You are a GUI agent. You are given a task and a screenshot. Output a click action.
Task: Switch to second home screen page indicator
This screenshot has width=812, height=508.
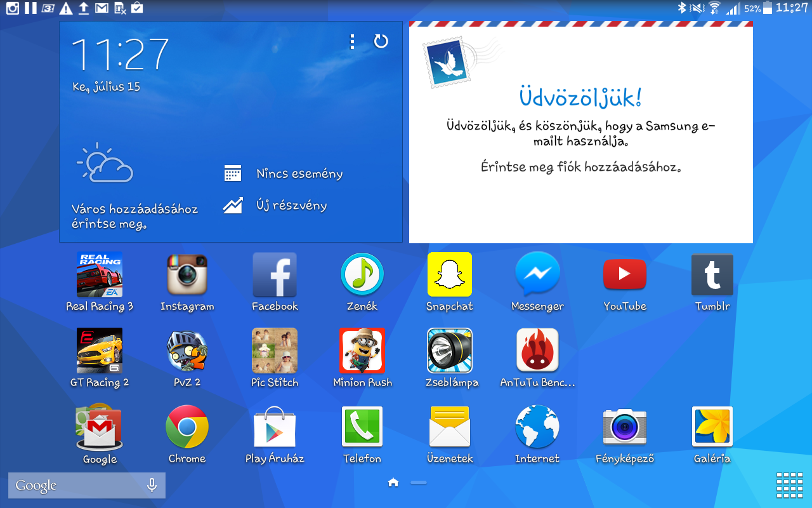pyautogui.click(x=419, y=483)
